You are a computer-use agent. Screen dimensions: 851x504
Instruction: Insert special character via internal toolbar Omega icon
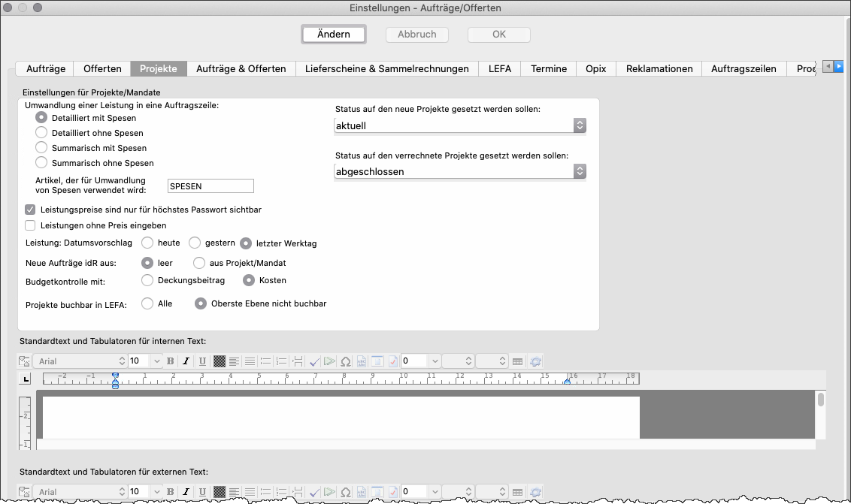pyautogui.click(x=345, y=361)
